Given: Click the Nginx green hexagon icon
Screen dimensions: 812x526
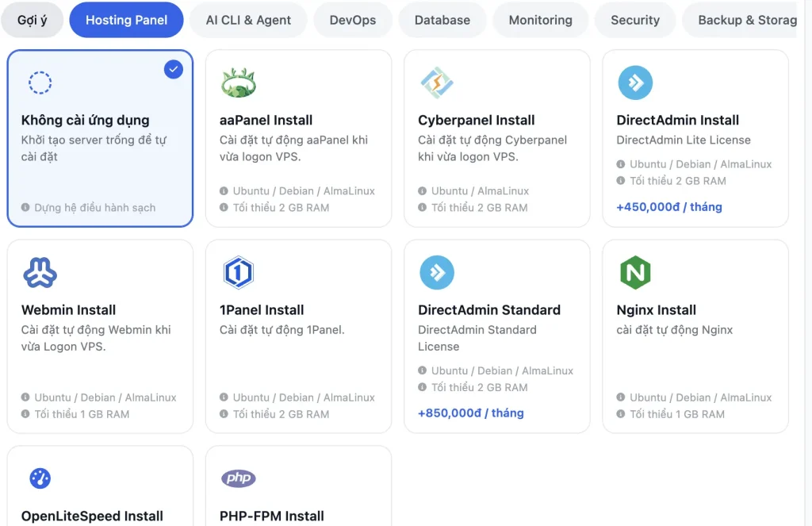Looking at the screenshot, I should [635, 272].
